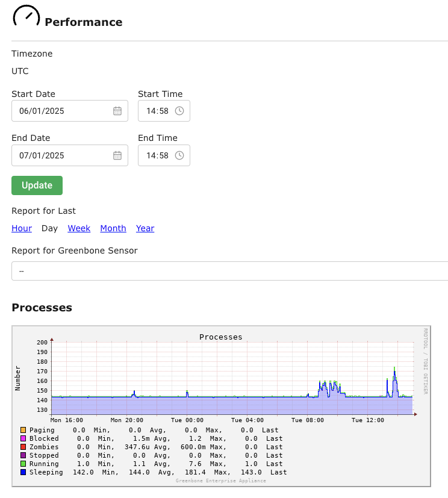Switch report range to Month
Image resolution: width=448 pixels, height=498 pixels.
[113, 228]
